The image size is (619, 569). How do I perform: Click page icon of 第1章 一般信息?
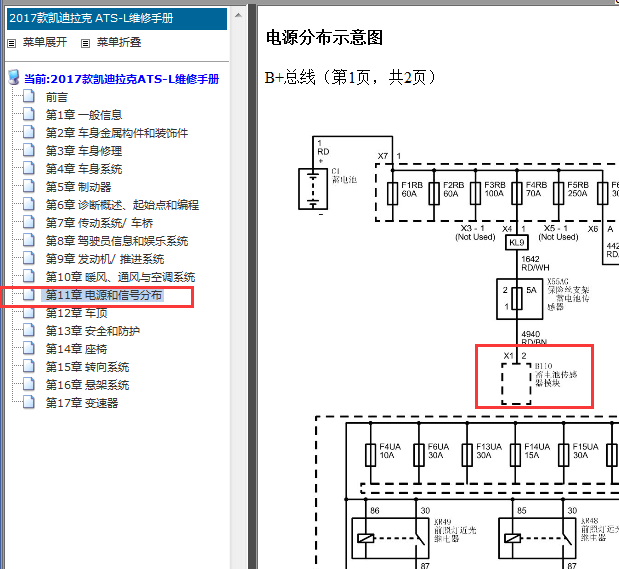28,114
